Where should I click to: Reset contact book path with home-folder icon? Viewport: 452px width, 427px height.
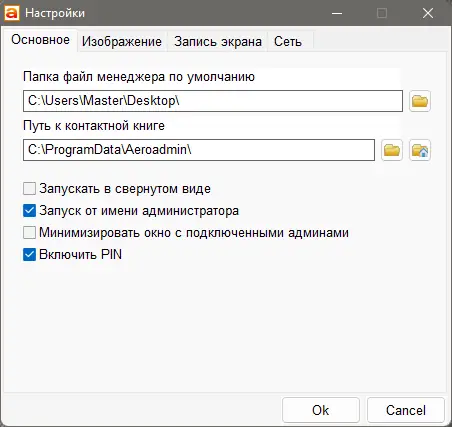click(420, 150)
